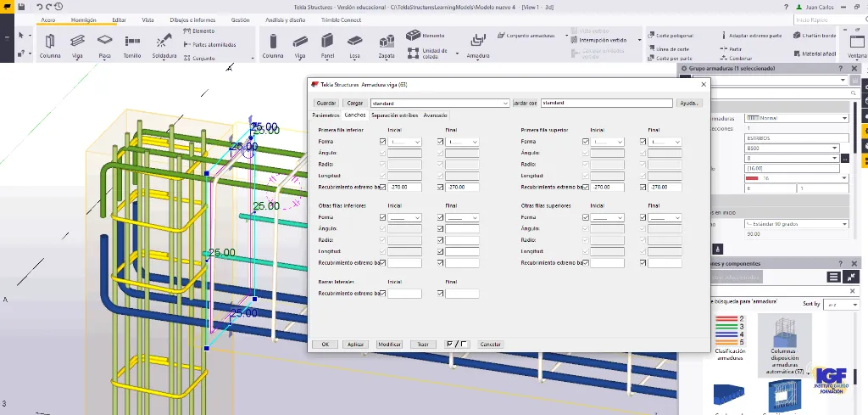Image resolution: width=868 pixels, height=415 pixels.
Task: Open the Sort by a-z dropdown
Action: (842, 305)
